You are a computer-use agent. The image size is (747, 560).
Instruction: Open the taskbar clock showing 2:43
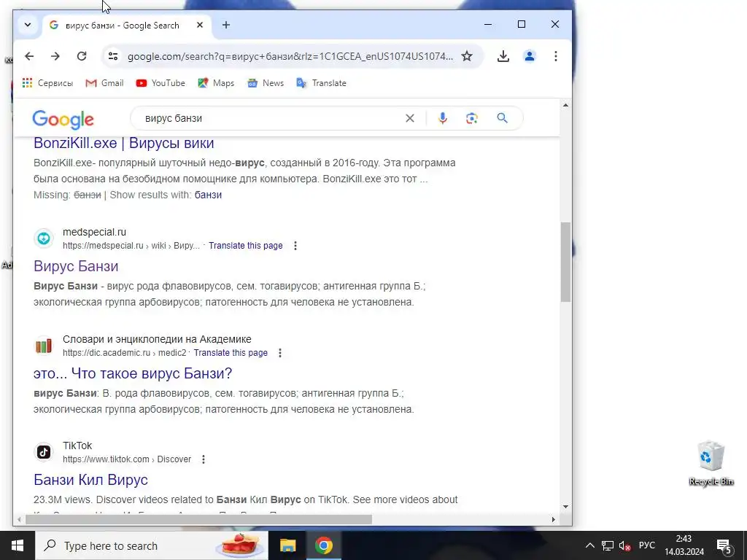coord(684,545)
